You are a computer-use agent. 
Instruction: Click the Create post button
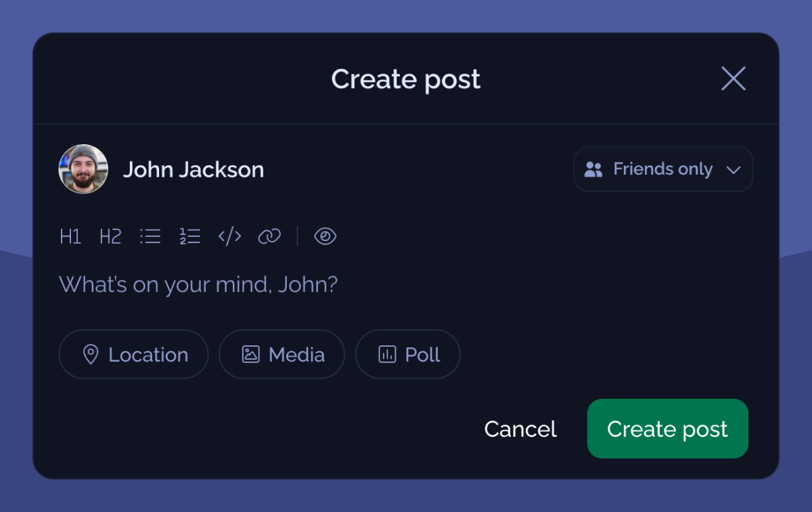(667, 429)
